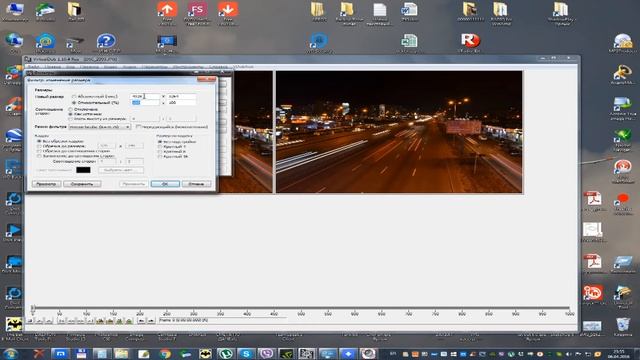Open the Windows Start menu
640x360 pixels.
10,353
